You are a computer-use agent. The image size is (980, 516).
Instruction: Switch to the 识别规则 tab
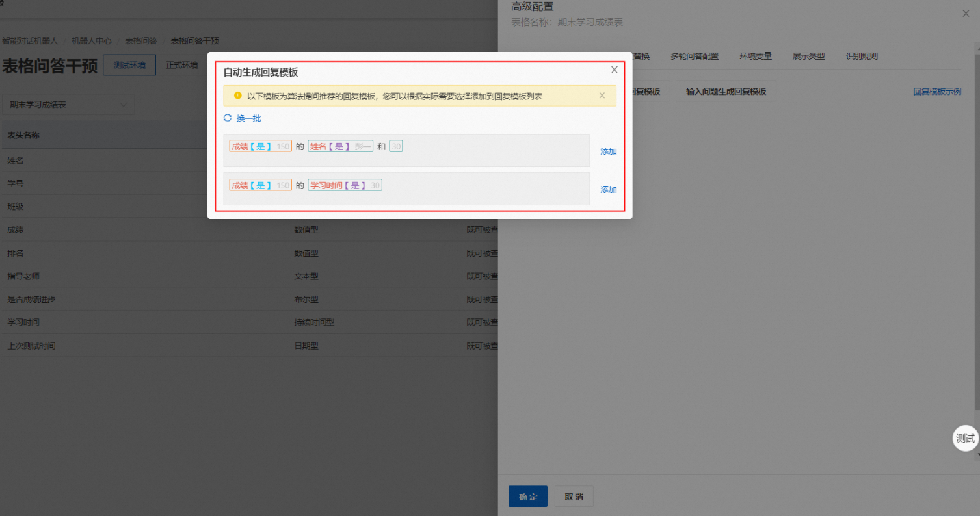coord(862,57)
